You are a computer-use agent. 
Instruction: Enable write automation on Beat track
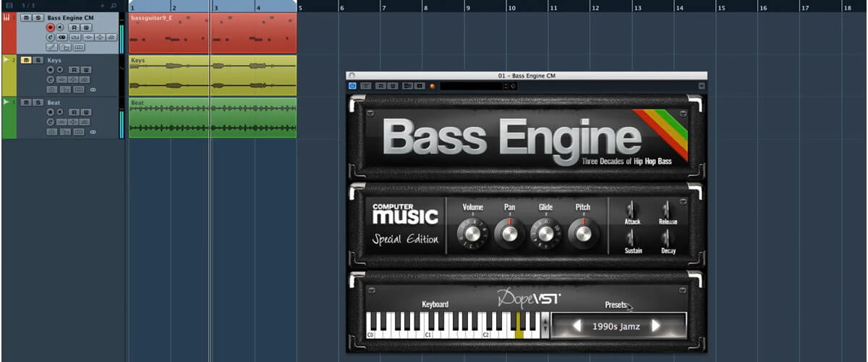tap(87, 112)
